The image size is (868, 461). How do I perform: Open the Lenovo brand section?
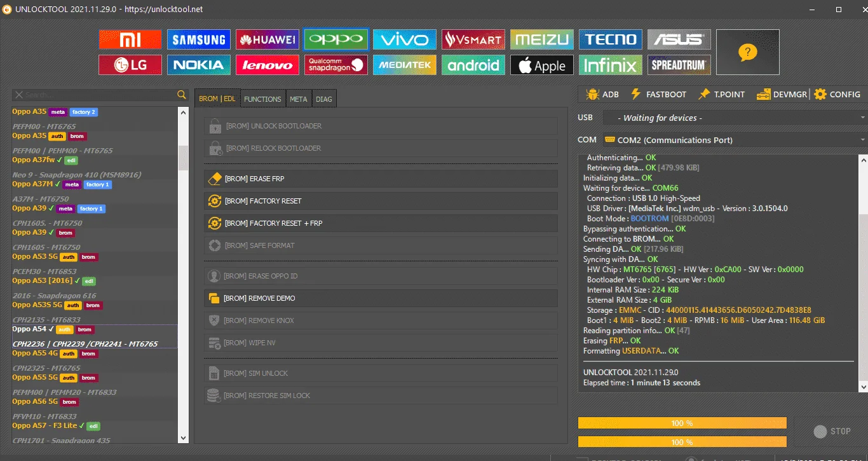tap(268, 65)
